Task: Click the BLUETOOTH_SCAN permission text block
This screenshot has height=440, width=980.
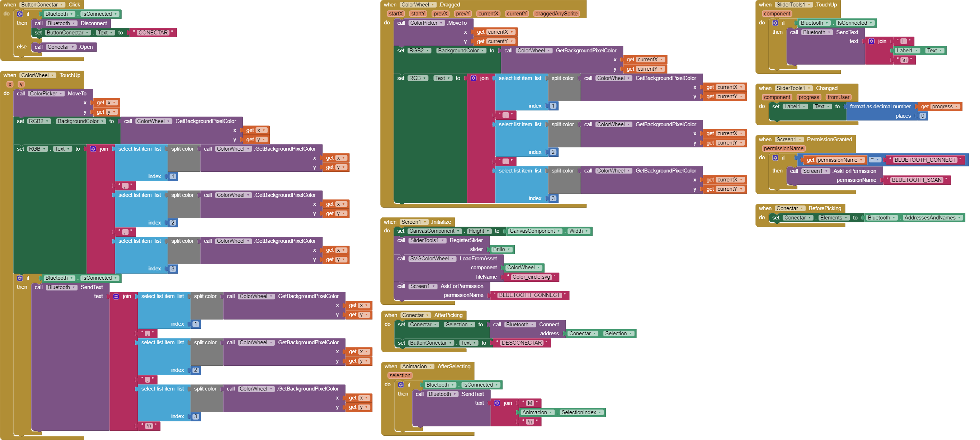Action: point(916,180)
